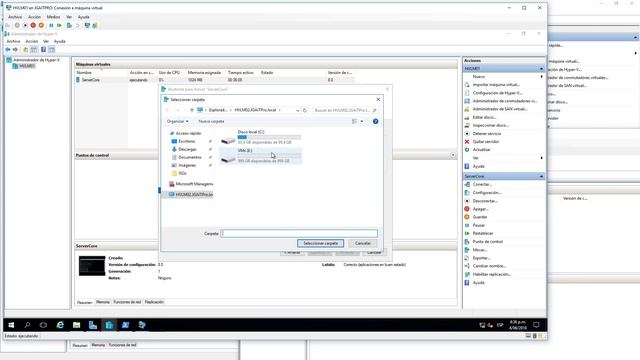Click the refresh icon in folder dialog address bar
This screenshot has width=640, height=360.
point(304,110)
